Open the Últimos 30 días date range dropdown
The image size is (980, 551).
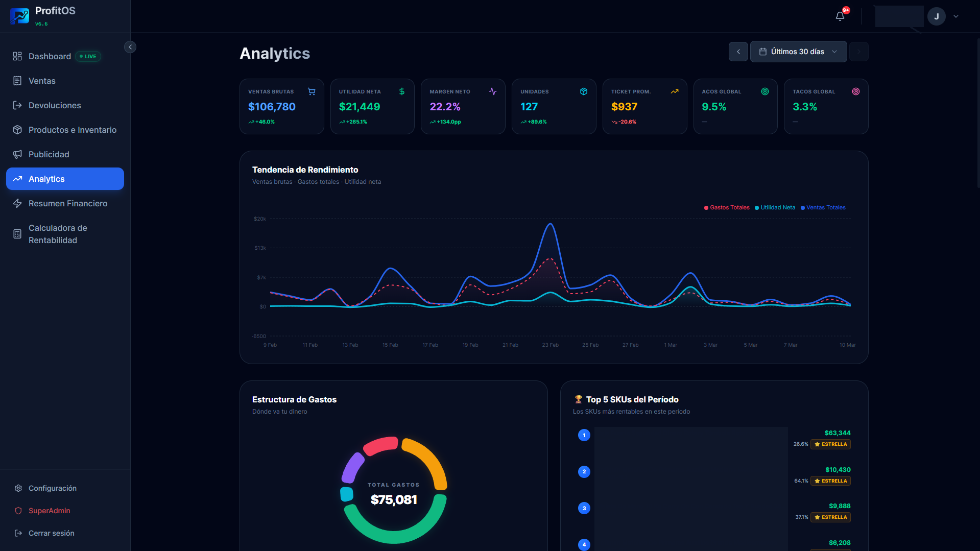click(798, 52)
